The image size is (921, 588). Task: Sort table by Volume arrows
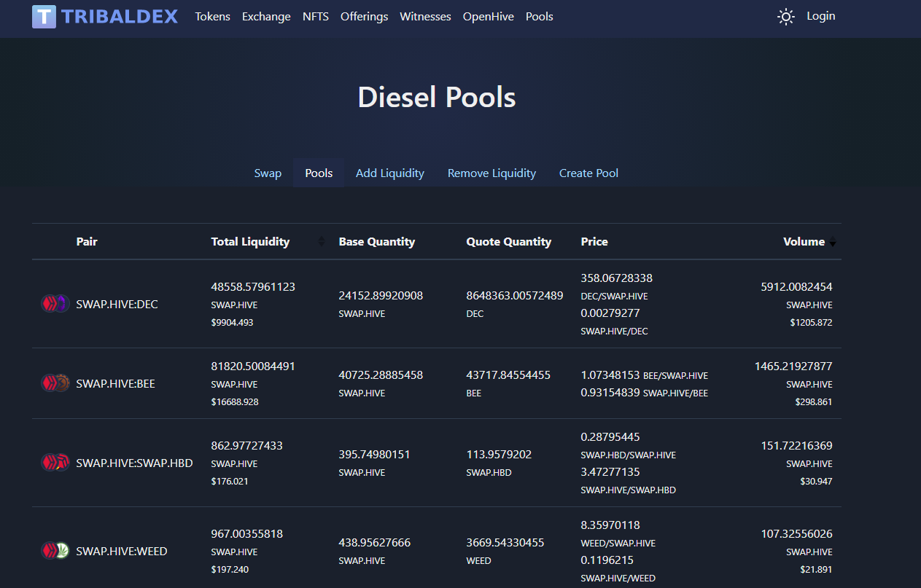(833, 242)
